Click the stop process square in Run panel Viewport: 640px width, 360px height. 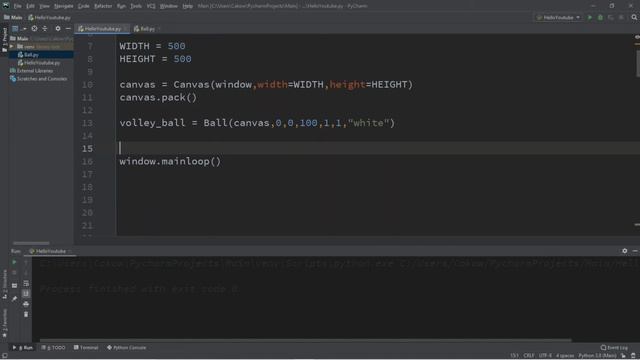[14, 272]
